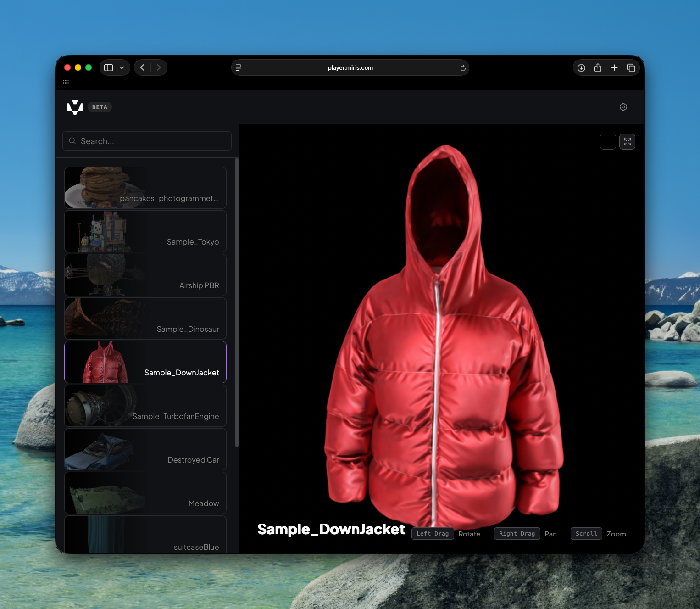Image resolution: width=700 pixels, height=609 pixels.
Task: Open the grid dots icon below traffic lights
Action: click(66, 82)
